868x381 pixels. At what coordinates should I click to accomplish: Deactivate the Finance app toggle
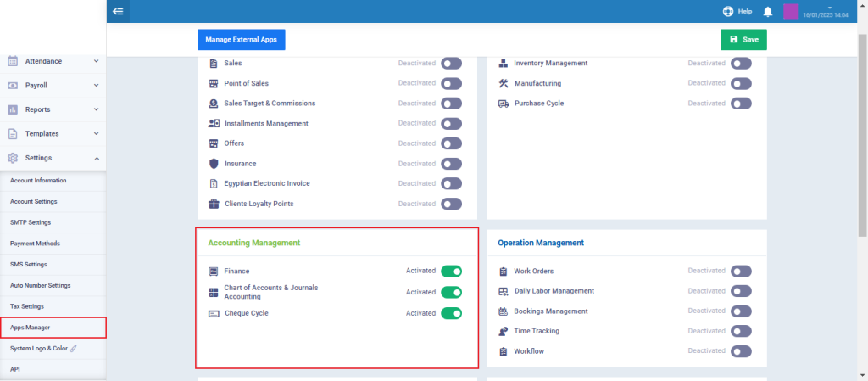click(451, 272)
